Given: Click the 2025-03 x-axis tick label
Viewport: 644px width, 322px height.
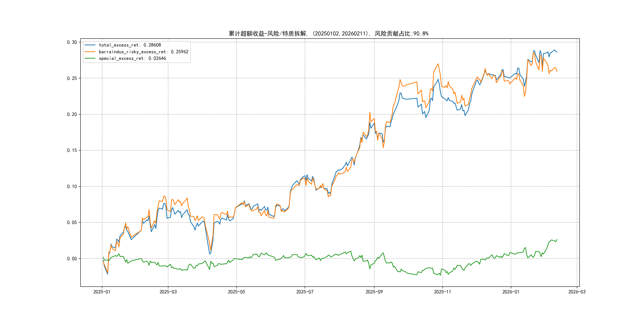Looking at the screenshot, I should [x=168, y=292].
